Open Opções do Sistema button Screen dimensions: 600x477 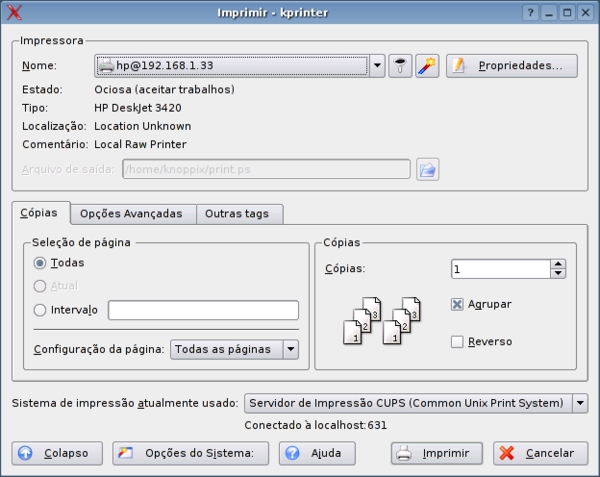191,453
